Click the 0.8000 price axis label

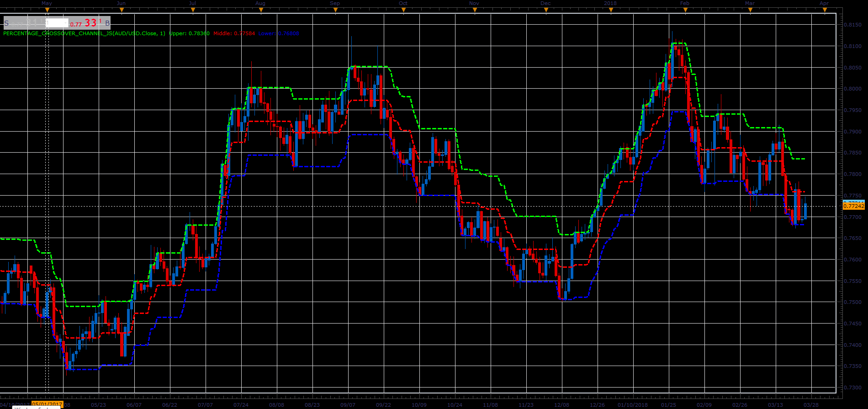[852, 89]
